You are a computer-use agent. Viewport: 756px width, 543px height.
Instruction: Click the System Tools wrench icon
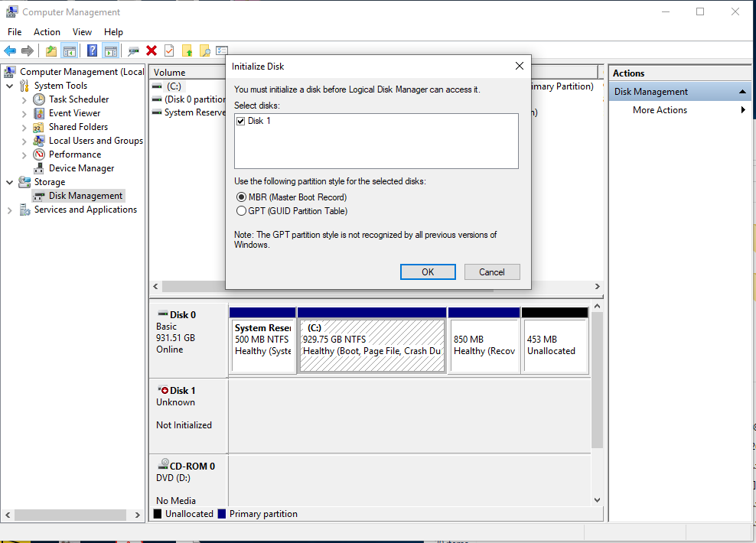pyautogui.click(x=24, y=86)
